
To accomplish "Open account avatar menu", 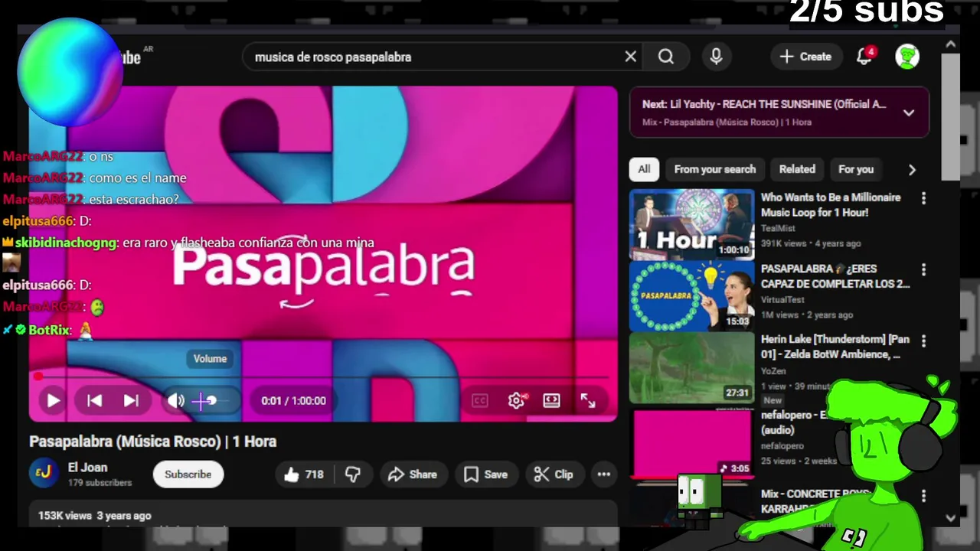I will [x=907, y=57].
